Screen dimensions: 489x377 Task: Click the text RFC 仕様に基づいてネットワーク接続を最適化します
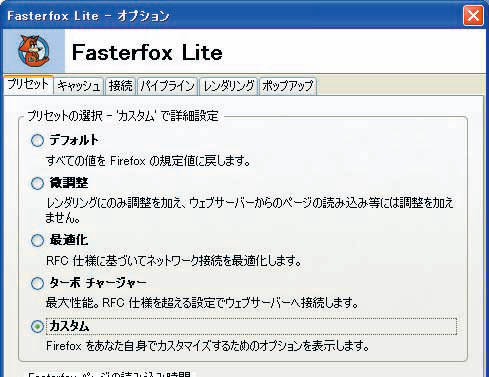pyautogui.click(x=174, y=261)
